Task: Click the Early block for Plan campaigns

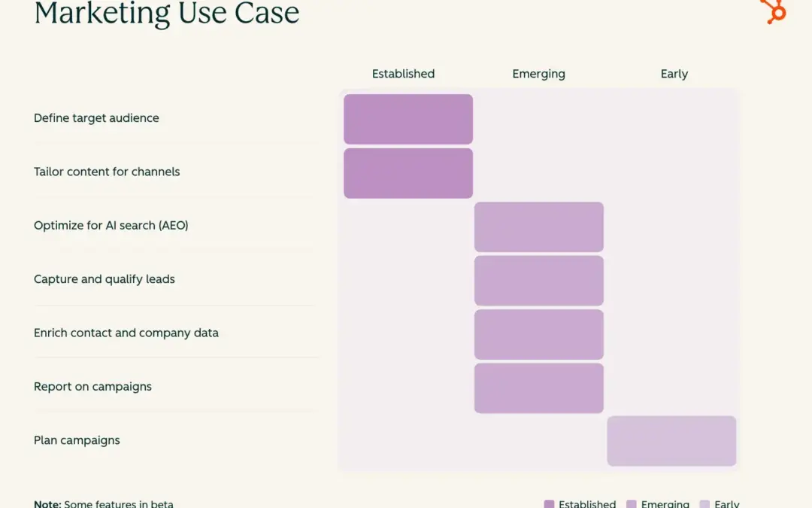Action: tap(671, 441)
